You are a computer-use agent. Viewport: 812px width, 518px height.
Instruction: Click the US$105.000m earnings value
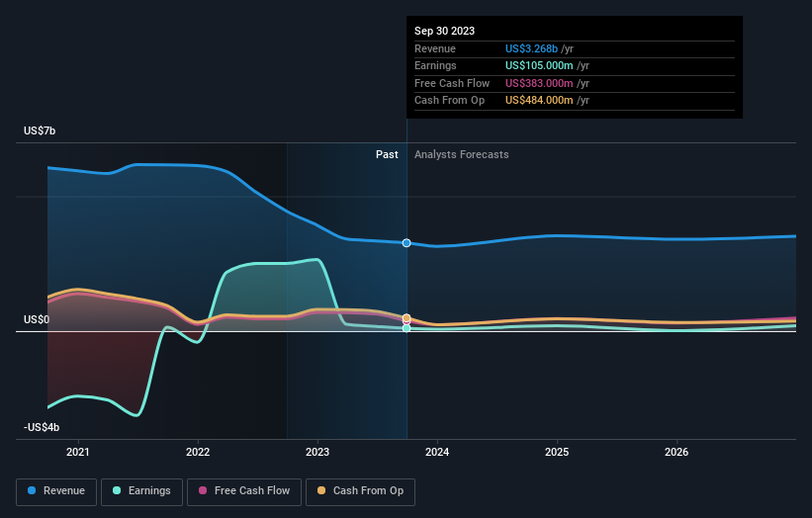tap(539, 65)
